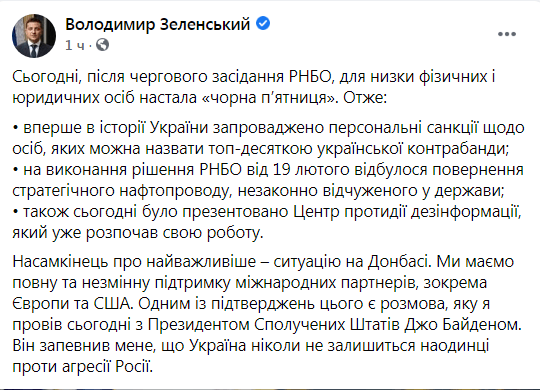This screenshot has width=540, height=390.
Task: Click the closing words 'проти агресії Росії'
Action: coord(82,367)
